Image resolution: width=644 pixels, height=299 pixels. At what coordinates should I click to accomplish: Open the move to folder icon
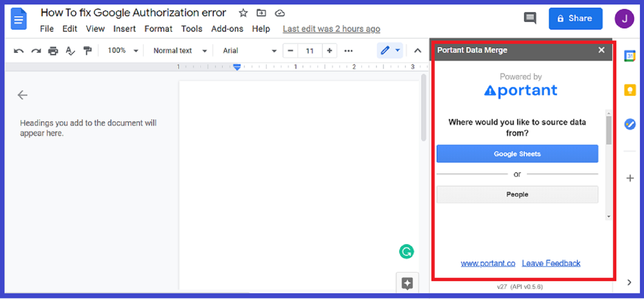pos(261,13)
